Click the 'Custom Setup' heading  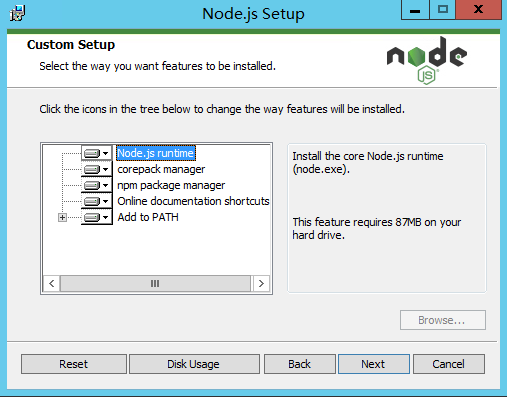coord(71,45)
